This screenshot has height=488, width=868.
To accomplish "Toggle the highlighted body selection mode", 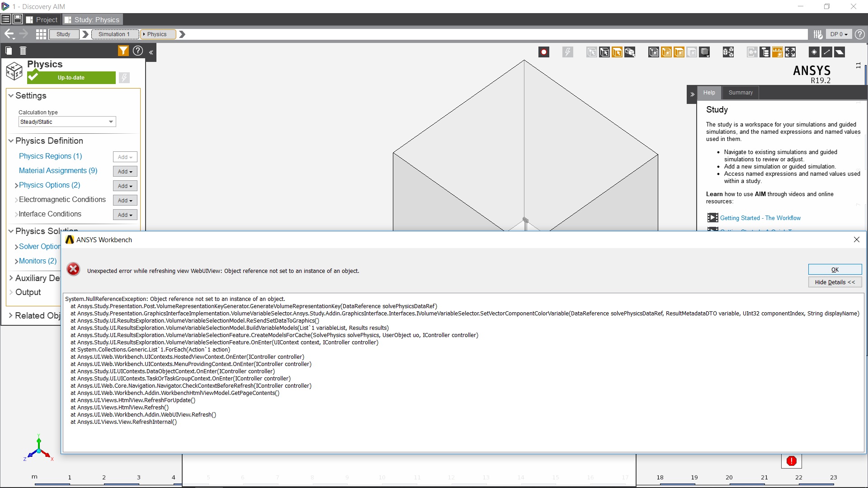I will [x=617, y=52].
